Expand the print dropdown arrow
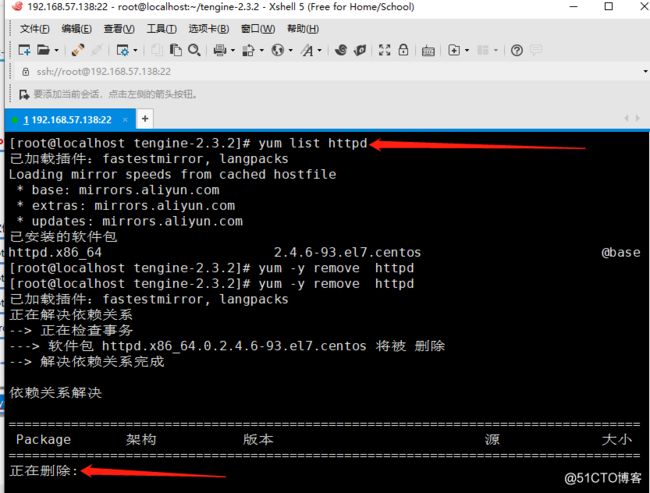This screenshot has width=650, height=493. (233, 51)
